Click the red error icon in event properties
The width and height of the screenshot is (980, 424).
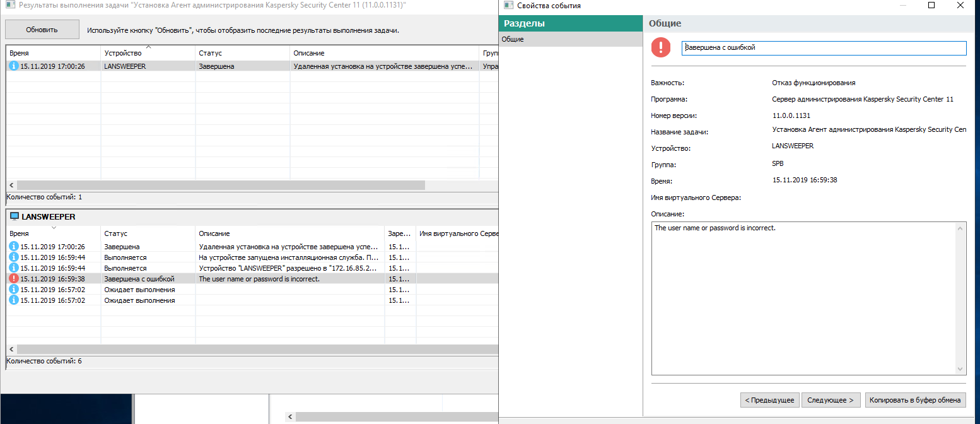662,47
